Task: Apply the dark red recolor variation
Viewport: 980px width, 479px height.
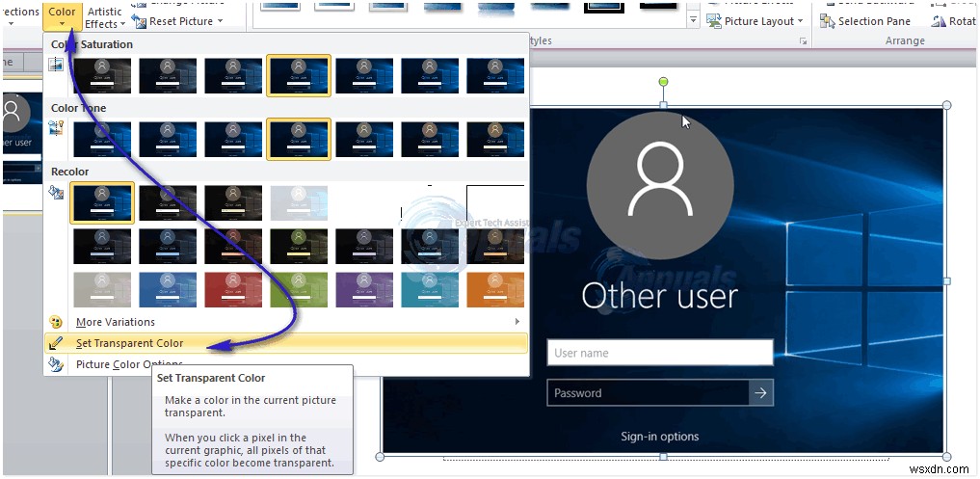Action: [233, 247]
